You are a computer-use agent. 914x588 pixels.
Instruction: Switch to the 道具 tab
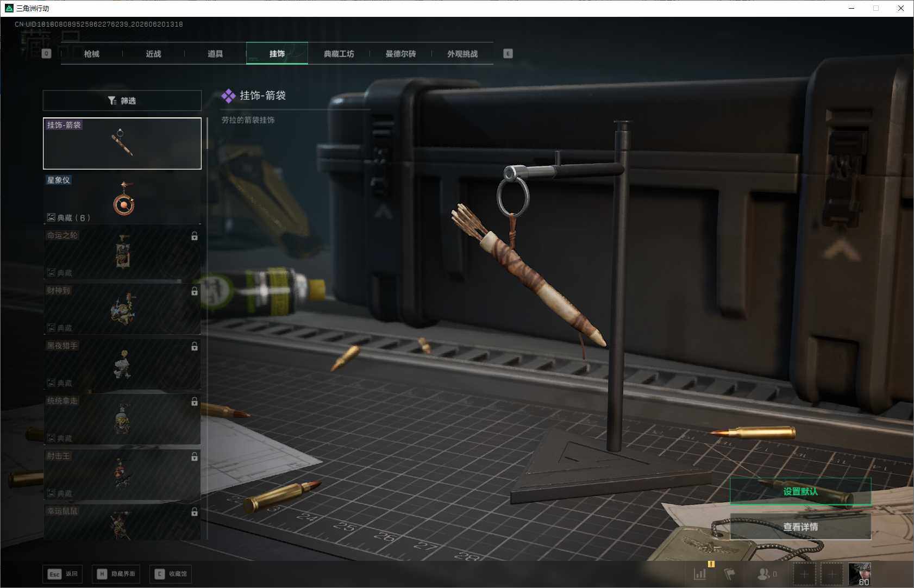pos(215,54)
